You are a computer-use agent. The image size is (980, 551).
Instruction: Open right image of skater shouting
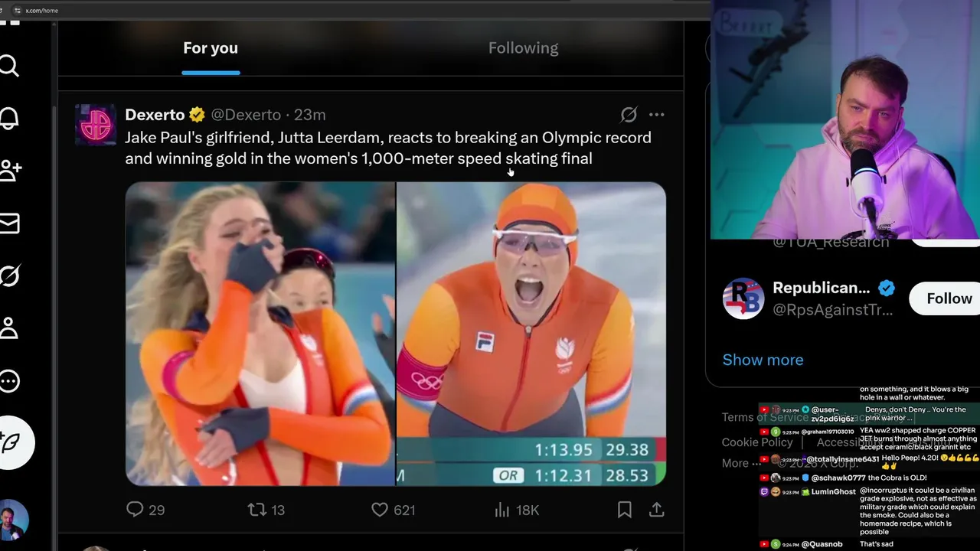coord(531,334)
